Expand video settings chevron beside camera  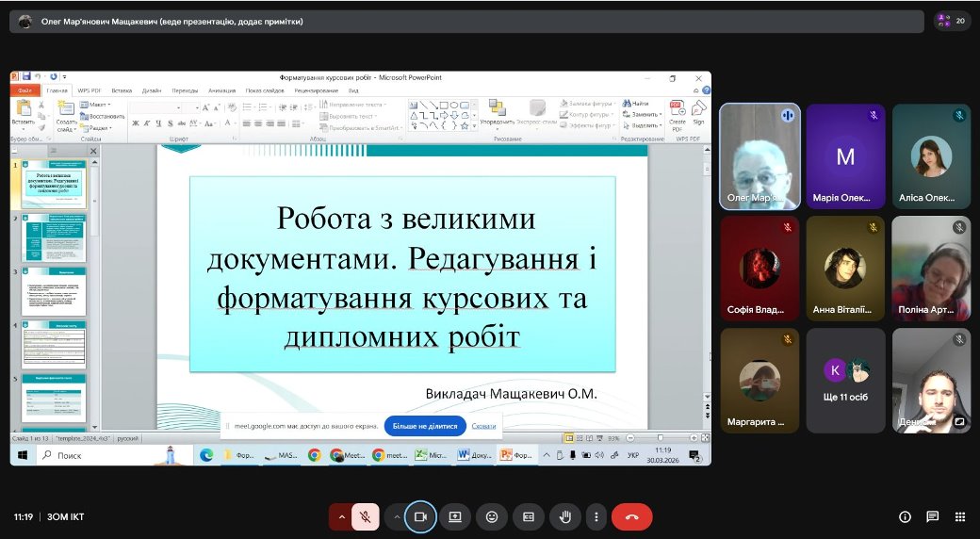click(396, 516)
